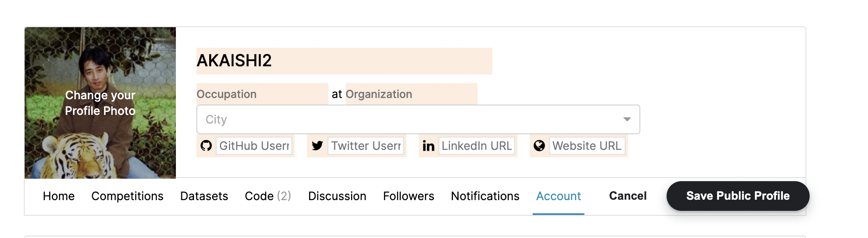Change your profile photo
This screenshot has width=868, height=238.
[x=100, y=103]
